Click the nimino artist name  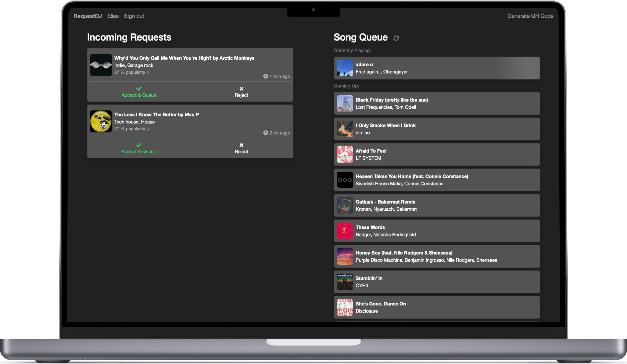click(x=362, y=133)
